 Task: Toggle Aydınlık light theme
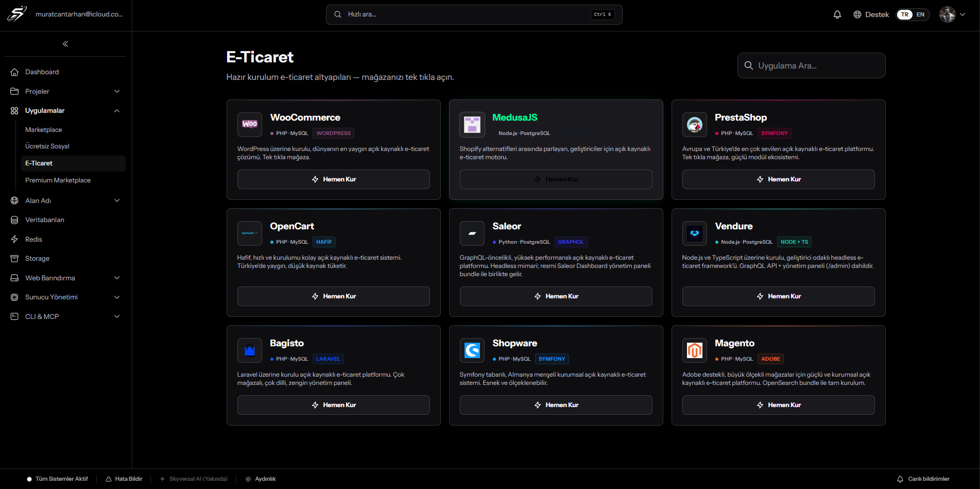coord(261,479)
